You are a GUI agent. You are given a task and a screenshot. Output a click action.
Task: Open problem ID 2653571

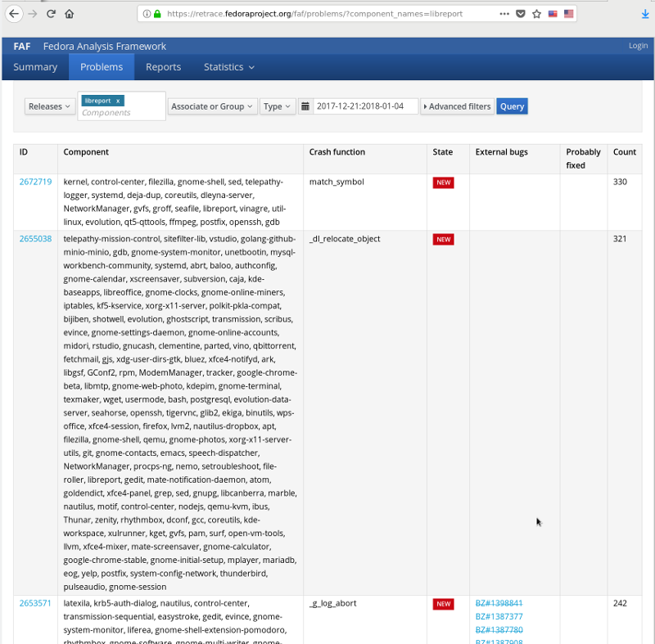pos(35,603)
